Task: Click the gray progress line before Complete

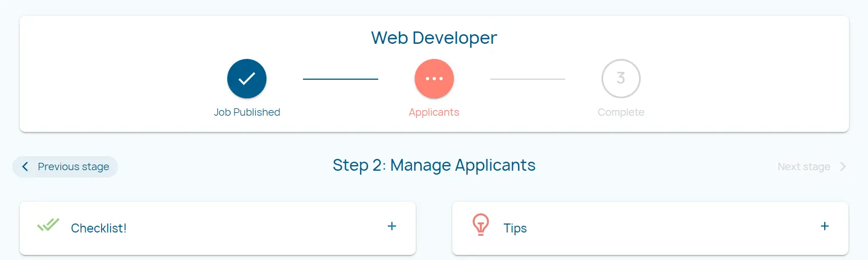Action: point(527,79)
